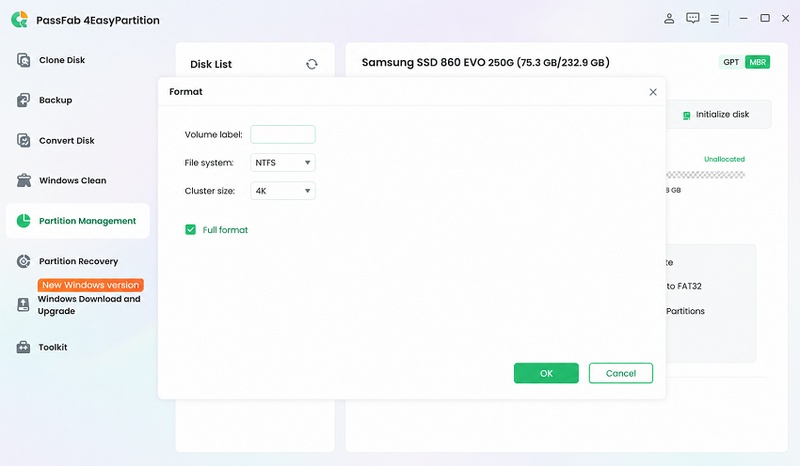The height and width of the screenshot is (466, 800).
Task: Open the File system NTFS dropdown
Action: (x=283, y=162)
